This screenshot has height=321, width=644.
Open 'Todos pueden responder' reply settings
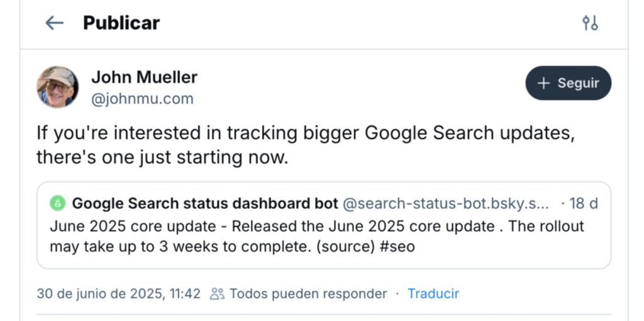pos(308,294)
